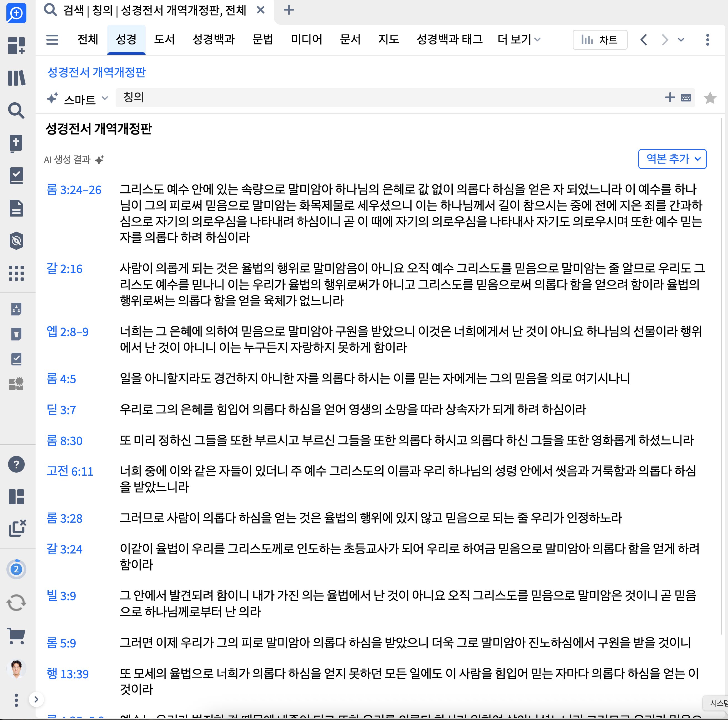Open the 행 13:39 reference
728x720 pixels.
coord(68,674)
